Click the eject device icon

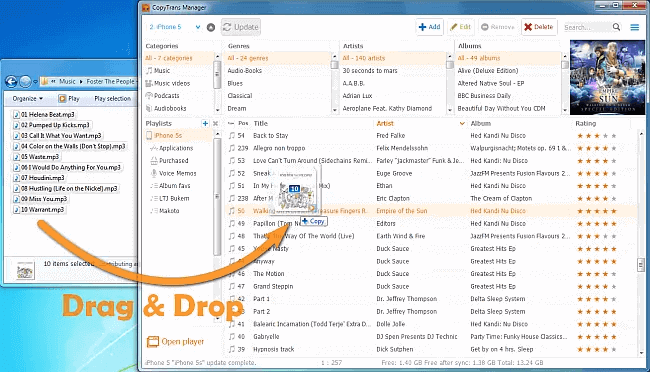(x=211, y=27)
